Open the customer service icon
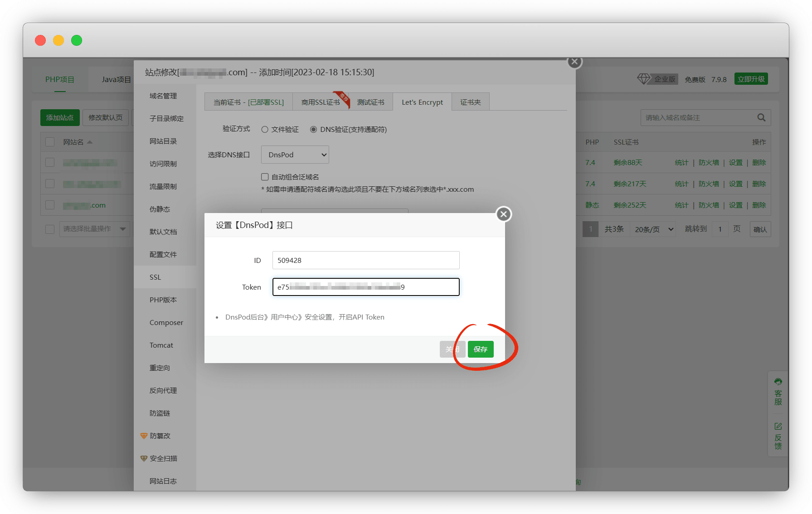The height and width of the screenshot is (514, 812). (x=778, y=382)
